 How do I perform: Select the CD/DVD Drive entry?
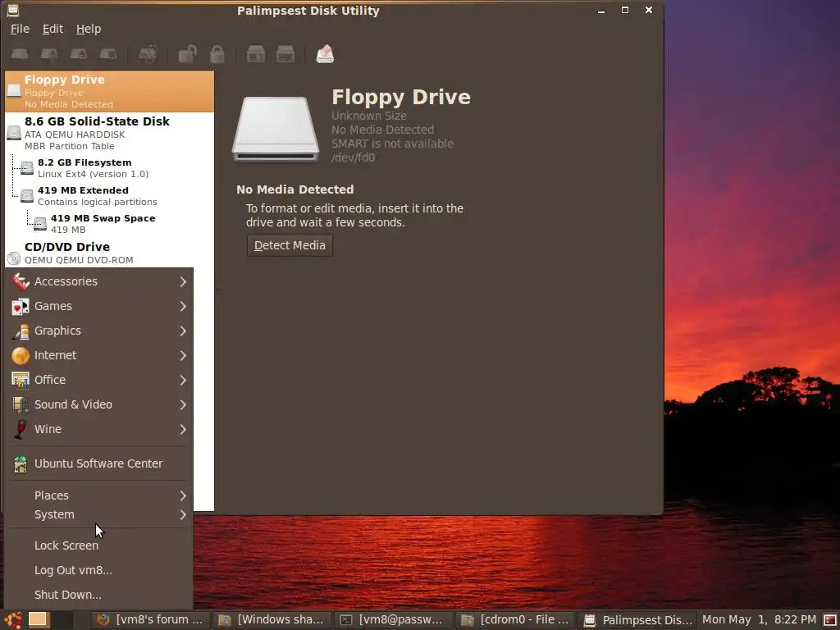pyautogui.click(x=109, y=253)
